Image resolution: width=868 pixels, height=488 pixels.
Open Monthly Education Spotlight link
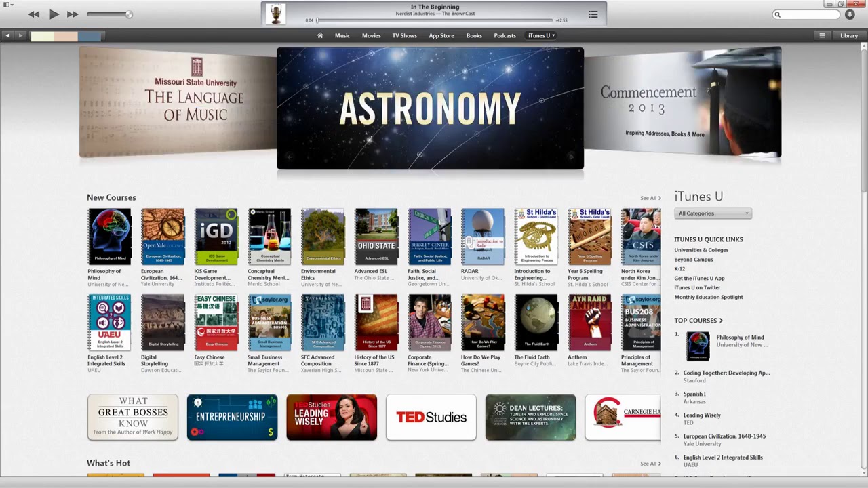[x=709, y=297]
